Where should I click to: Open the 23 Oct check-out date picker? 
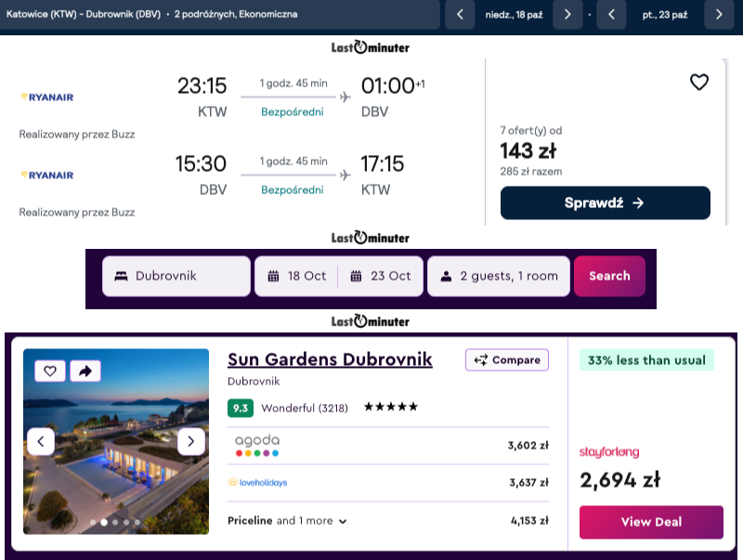(381, 276)
